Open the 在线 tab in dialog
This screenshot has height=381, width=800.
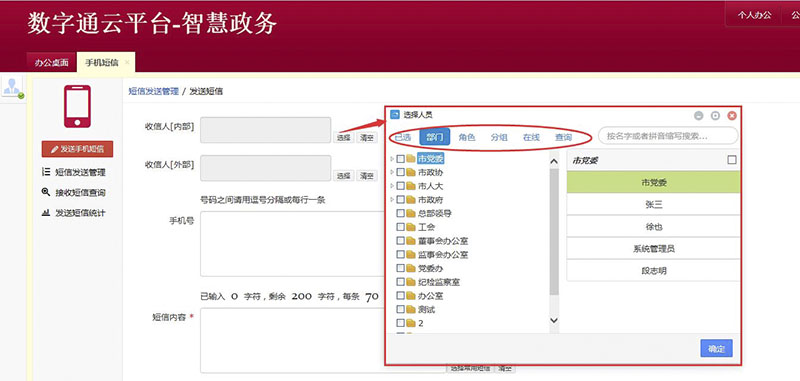[531, 137]
